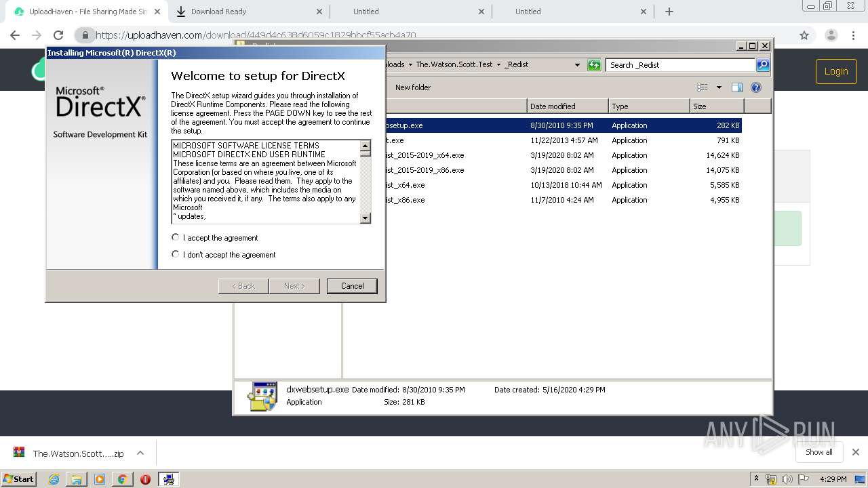Click the _Redist breadcrumb segment

click(x=517, y=65)
